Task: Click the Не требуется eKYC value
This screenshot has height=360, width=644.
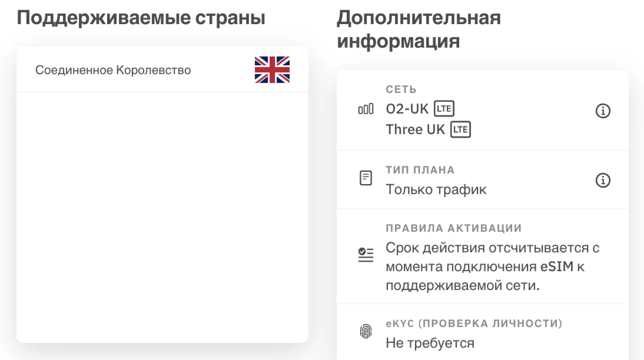Action: pos(430,342)
